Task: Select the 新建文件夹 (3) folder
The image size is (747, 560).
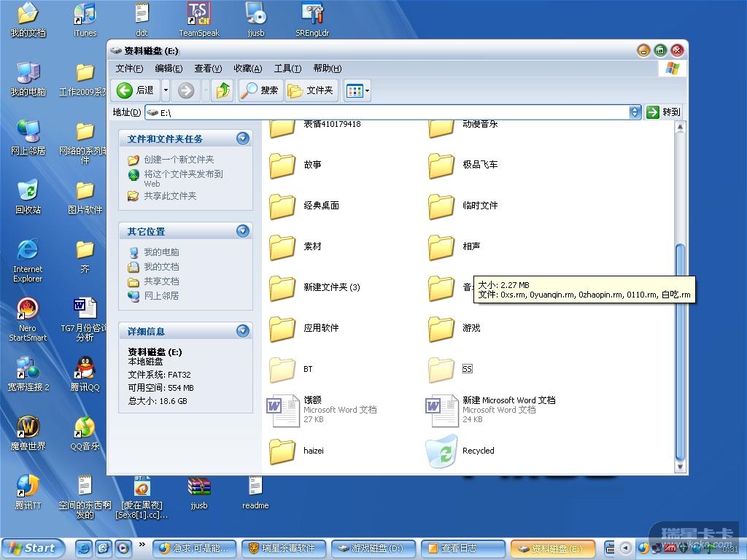Action: pyautogui.click(x=315, y=287)
